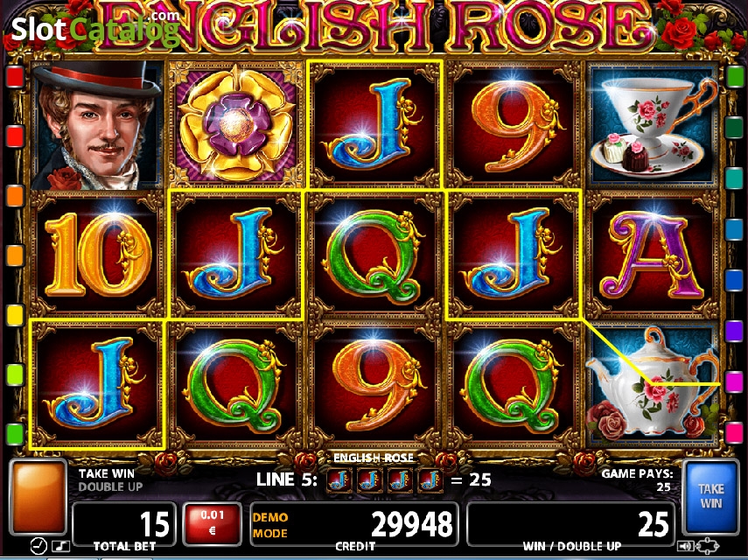Click the blue TAKE WIN button

710,496
